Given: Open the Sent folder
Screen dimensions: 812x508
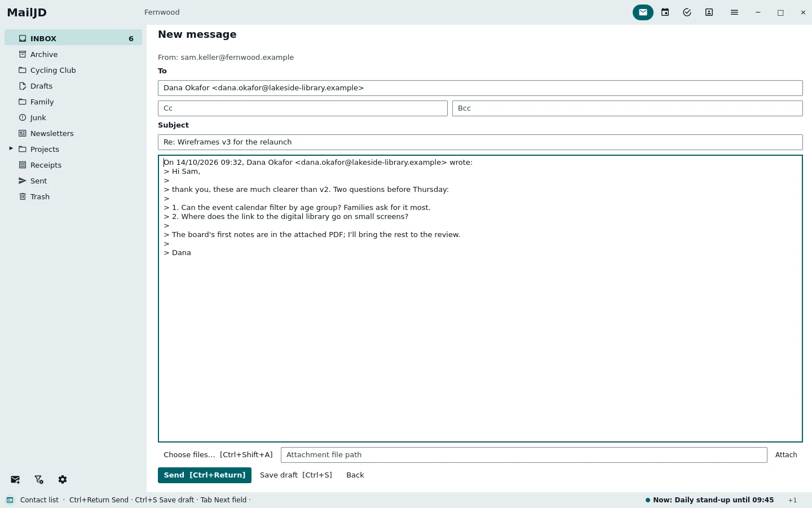Looking at the screenshot, I should click(73, 181).
